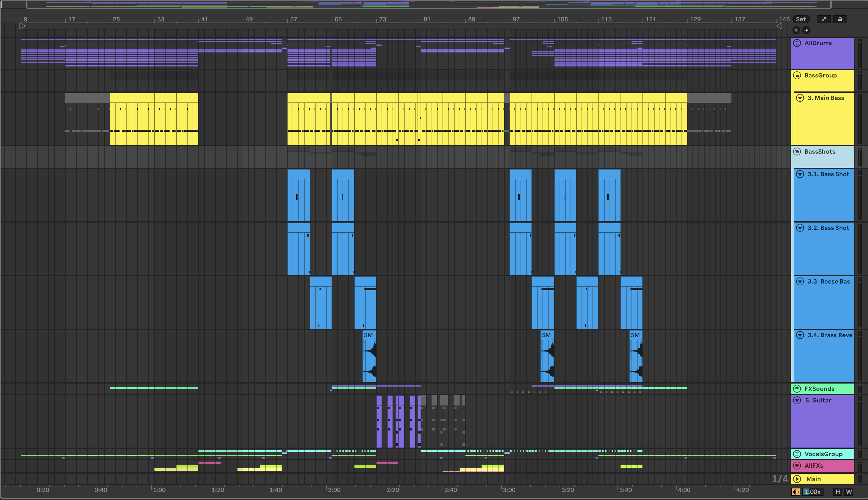Toggle the envelope lock icon
The image size is (868, 500).
[x=840, y=19]
